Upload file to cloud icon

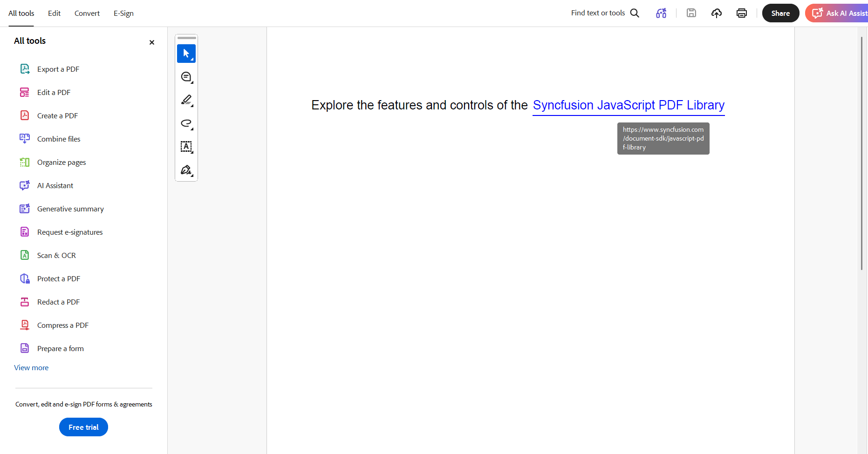click(717, 13)
